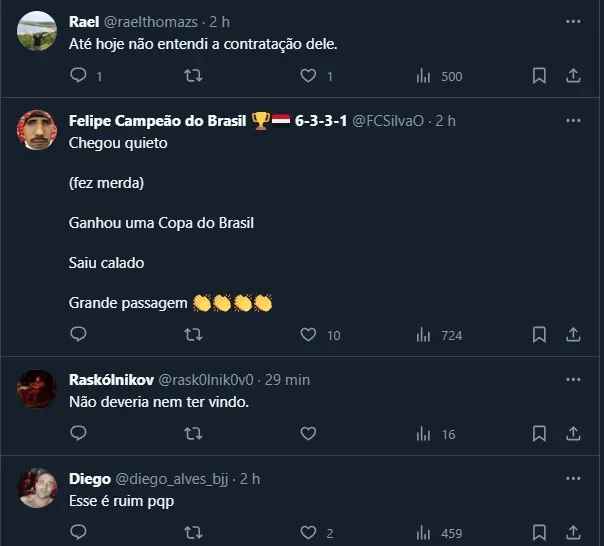Open more options on Felipe's tweet
604x546 pixels.
573,121
